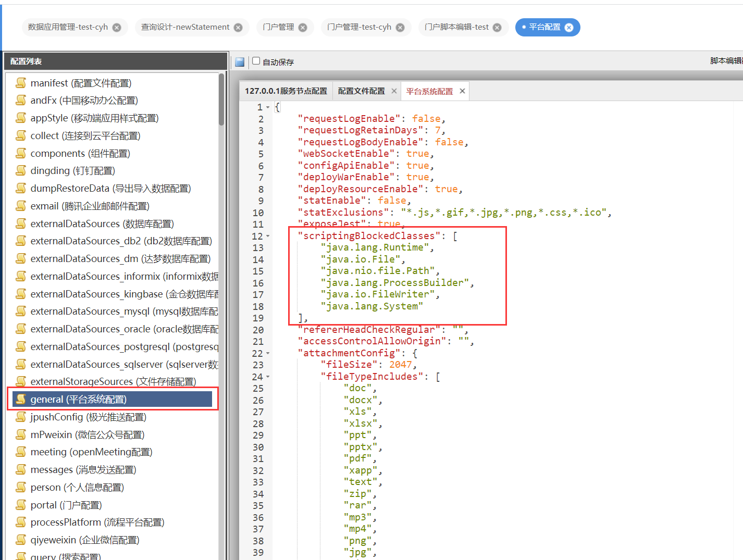Click the processPlatform scroll icon
The height and width of the screenshot is (560, 743).
pyautogui.click(x=21, y=522)
